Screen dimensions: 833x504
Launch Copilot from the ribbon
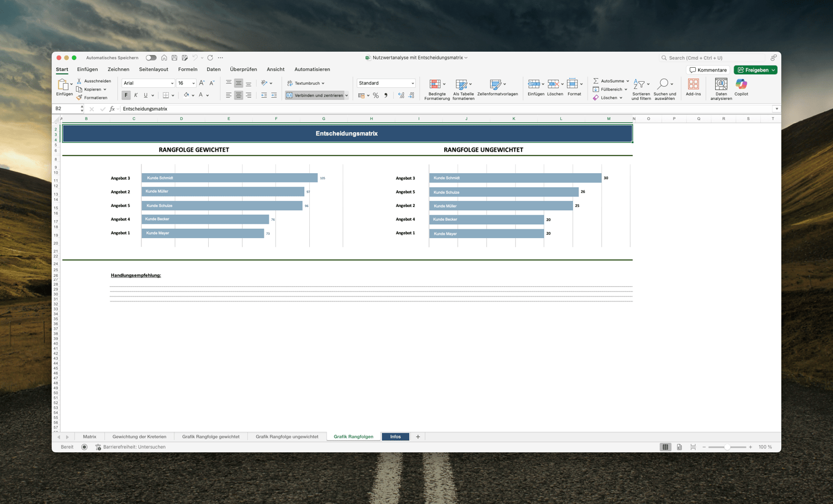pyautogui.click(x=741, y=87)
